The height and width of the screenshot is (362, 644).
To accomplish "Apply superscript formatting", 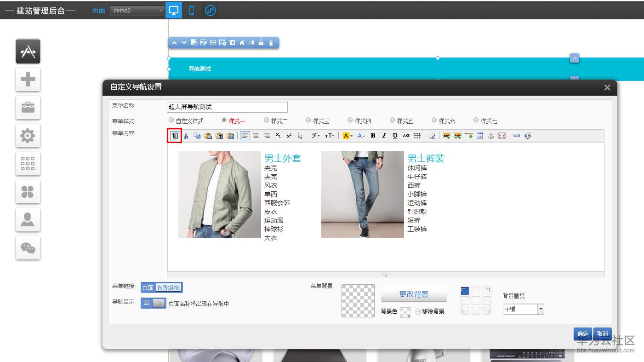I will point(289,136).
